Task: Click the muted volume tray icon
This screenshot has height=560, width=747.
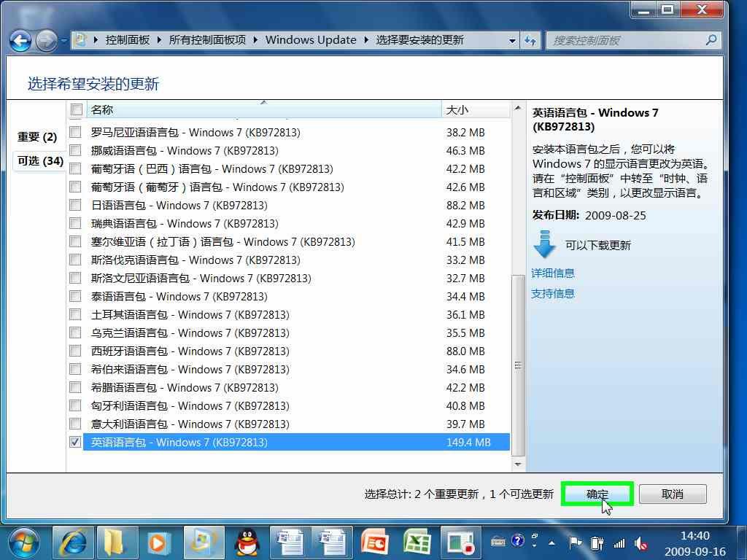Action: (642, 542)
